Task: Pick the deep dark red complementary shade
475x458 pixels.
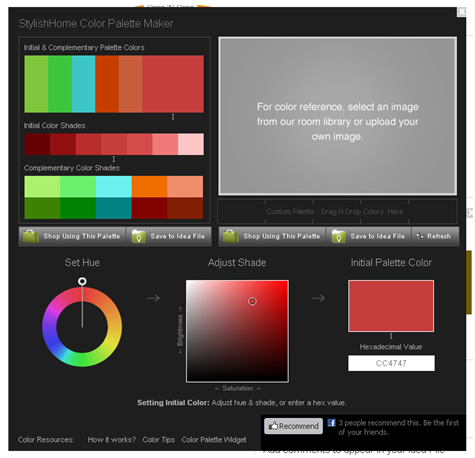Action: pyautogui.click(x=149, y=208)
